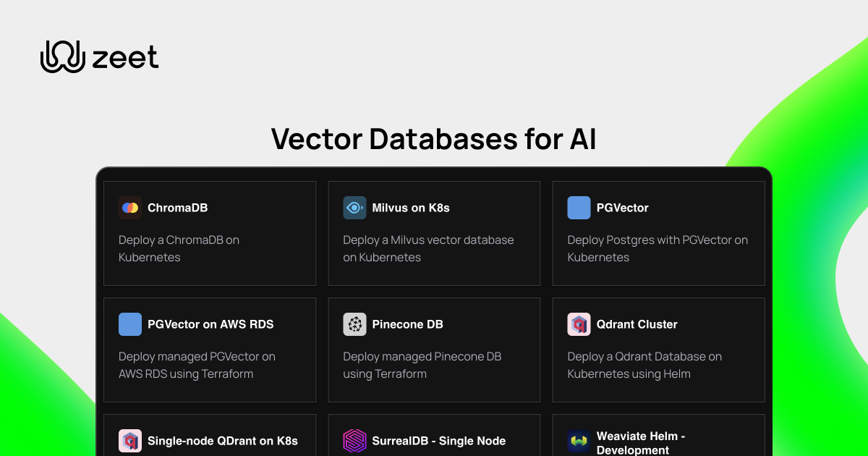Click the zeet wordmark text
The width and height of the screenshot is (868, 456).
click(x=124, y=57)
